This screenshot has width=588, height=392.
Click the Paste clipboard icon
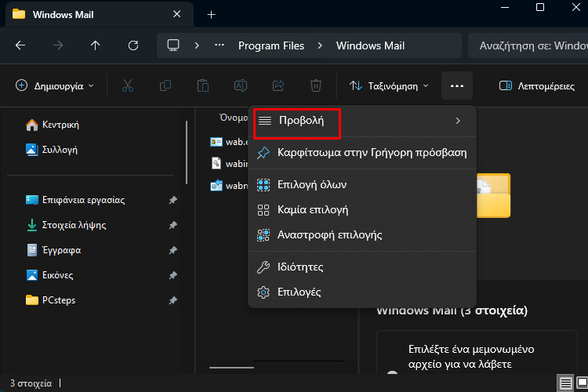203,86
